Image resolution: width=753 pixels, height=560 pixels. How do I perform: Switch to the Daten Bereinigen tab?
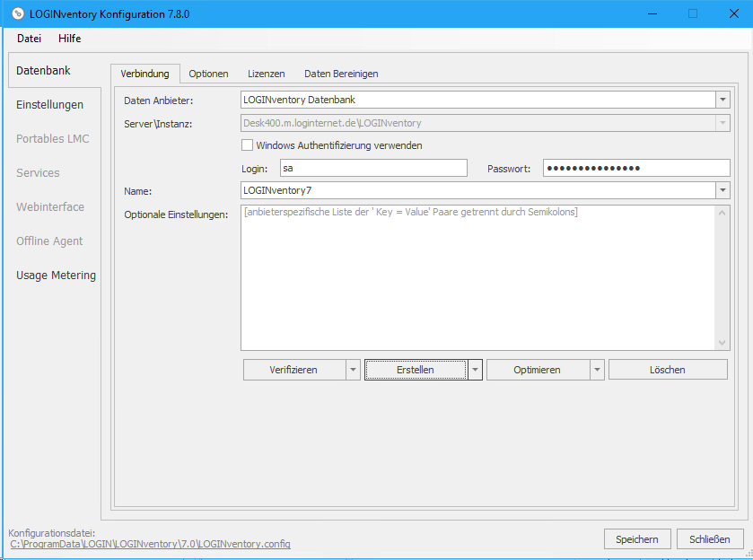[x=341, y=74]
